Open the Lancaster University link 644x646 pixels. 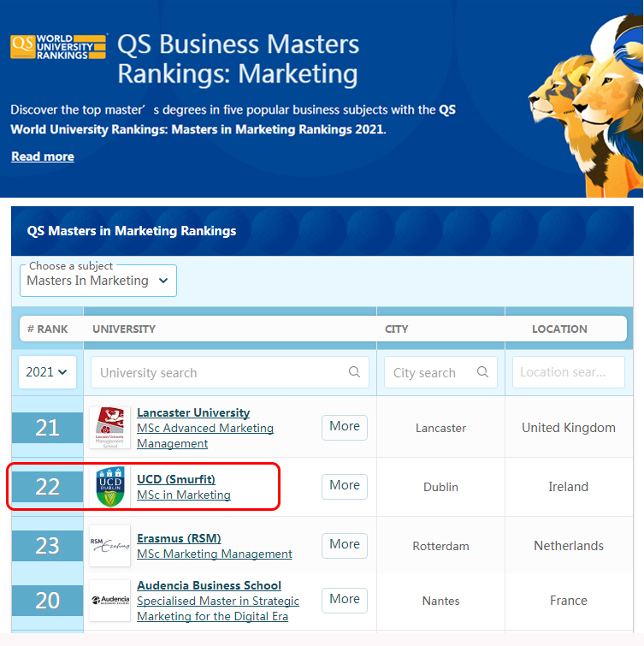pos(193,412)
